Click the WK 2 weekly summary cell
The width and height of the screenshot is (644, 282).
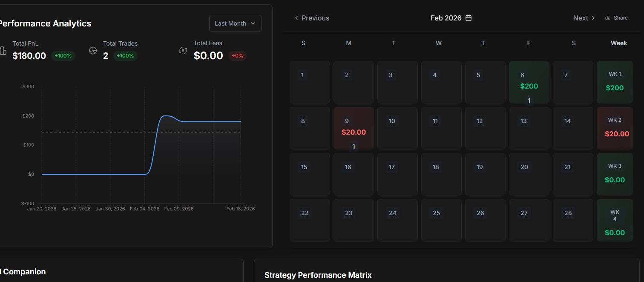[615, 128]
